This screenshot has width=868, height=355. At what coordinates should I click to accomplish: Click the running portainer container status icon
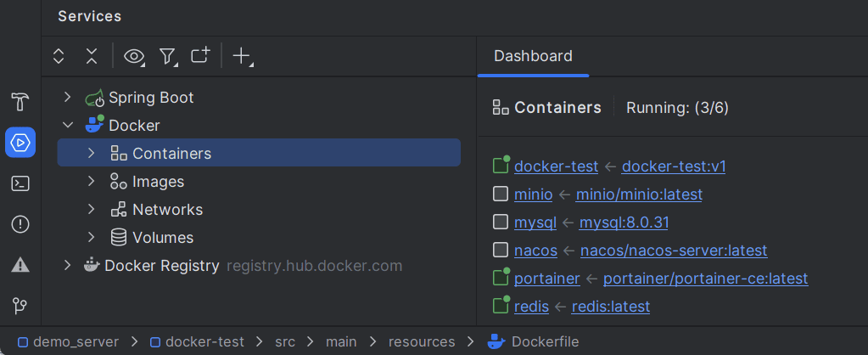pyautogui.click(x=501, y=276)
